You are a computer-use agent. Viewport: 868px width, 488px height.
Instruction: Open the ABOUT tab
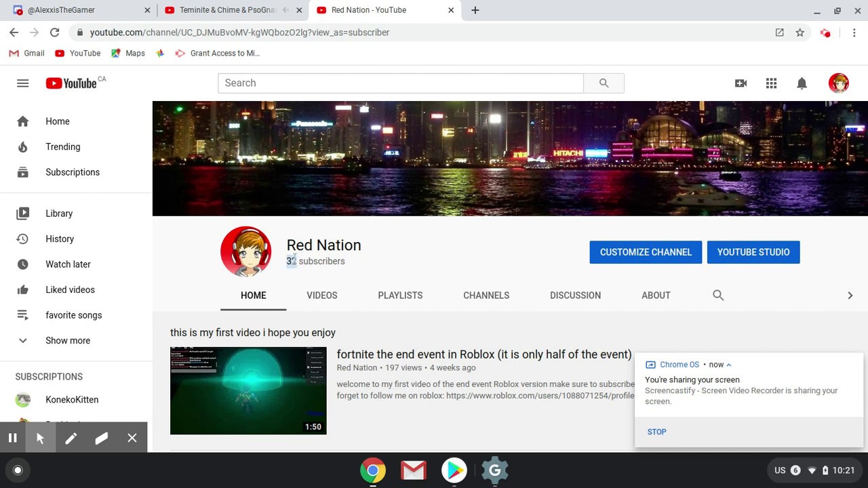point(656,295)
